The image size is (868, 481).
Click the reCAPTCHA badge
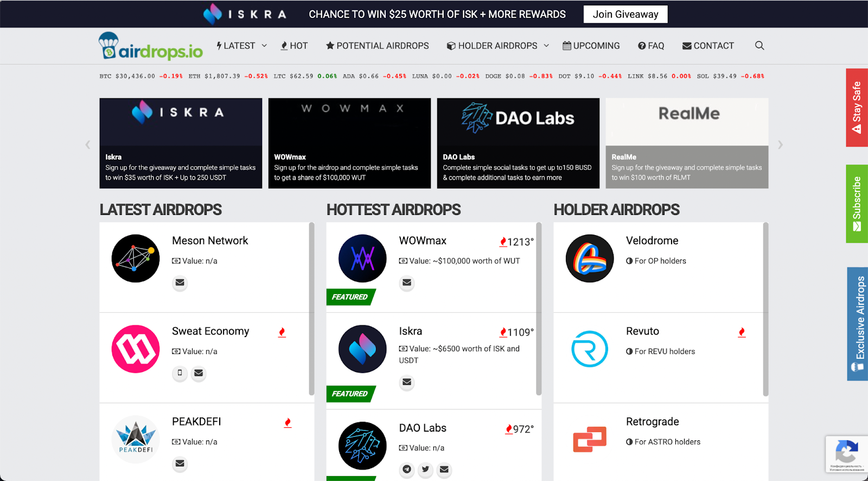pos(846,454)
